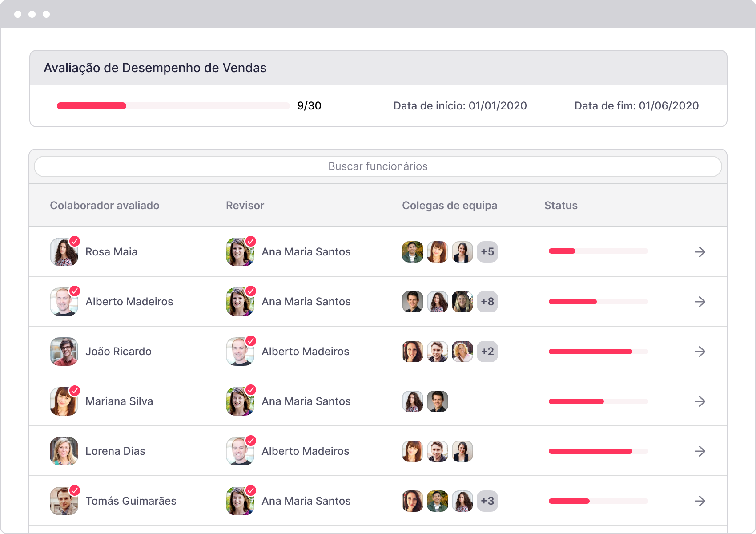Select the Colaborador avaliado column header
This screenshot has height=534, width=756.
105,206
